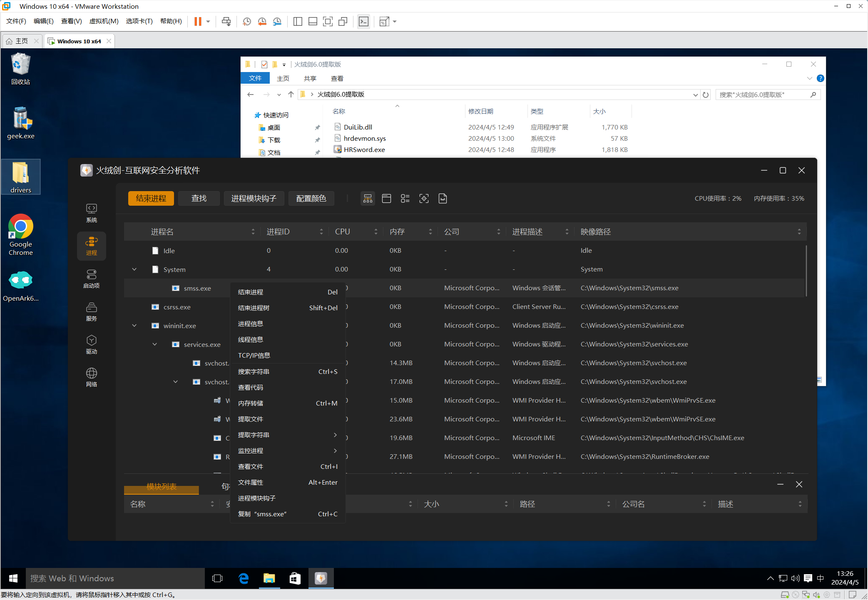Take a VM snapshot icon
868x600 pixels.
point(247,22)
